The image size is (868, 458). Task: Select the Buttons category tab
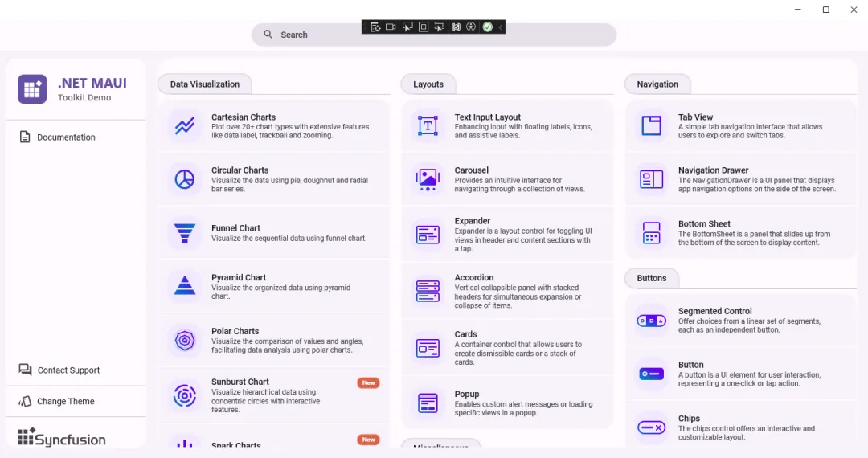coord(652,278)
